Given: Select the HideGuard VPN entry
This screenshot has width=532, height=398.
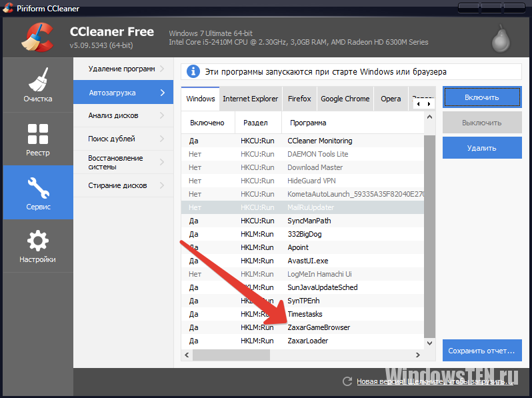Looking at the screenshot, I should pyautogui.click(x=303, y=181).
